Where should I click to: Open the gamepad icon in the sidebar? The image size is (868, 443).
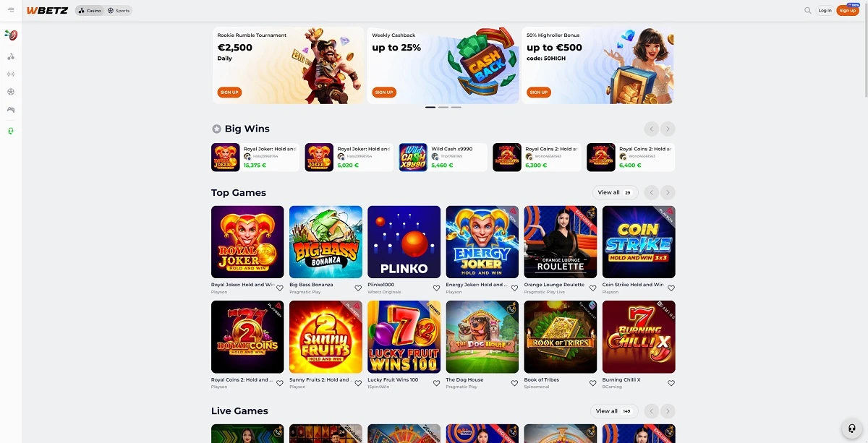tap(11, 110)
